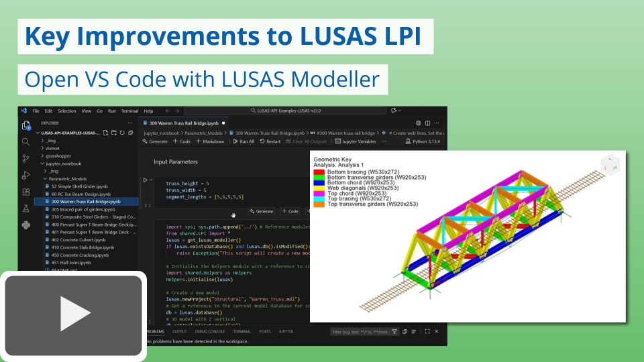This screenshot has height=362, width=644.
Task: Collapse all folders in Explorer
Action: (131, 133)
